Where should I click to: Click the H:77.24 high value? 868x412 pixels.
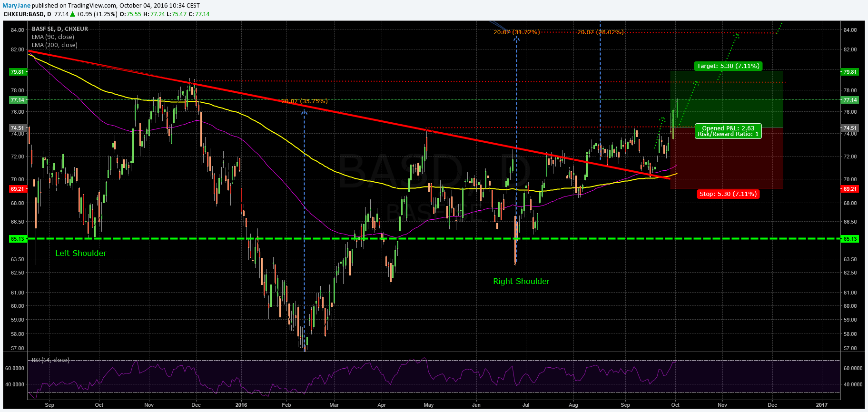pyautogui.click(x=154, y=14)
